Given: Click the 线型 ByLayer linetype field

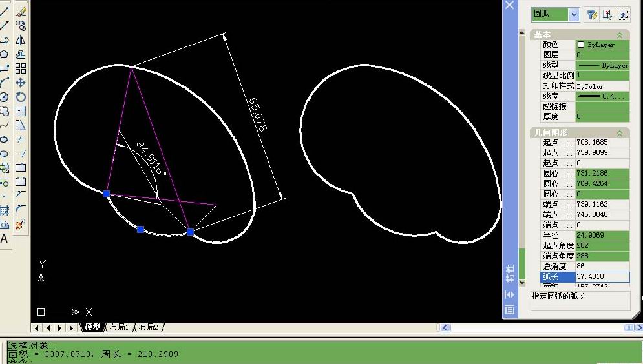Looking at the screenshot, I should point(602,65).
